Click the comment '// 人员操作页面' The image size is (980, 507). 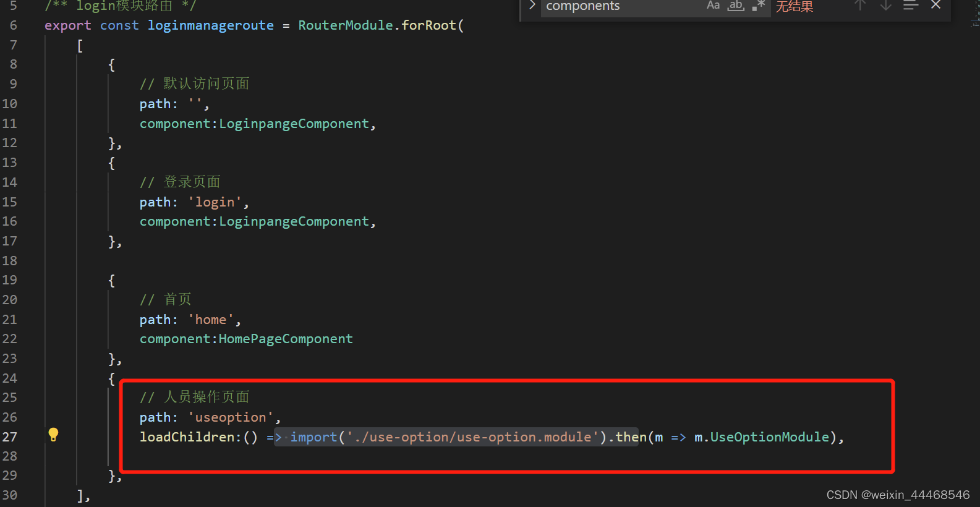point(195,397)
